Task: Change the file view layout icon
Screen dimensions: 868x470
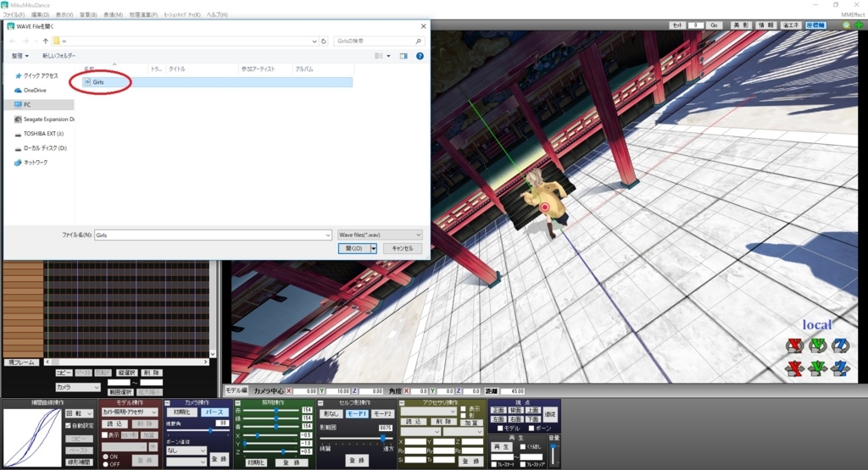Action: [x=379, y=56]
